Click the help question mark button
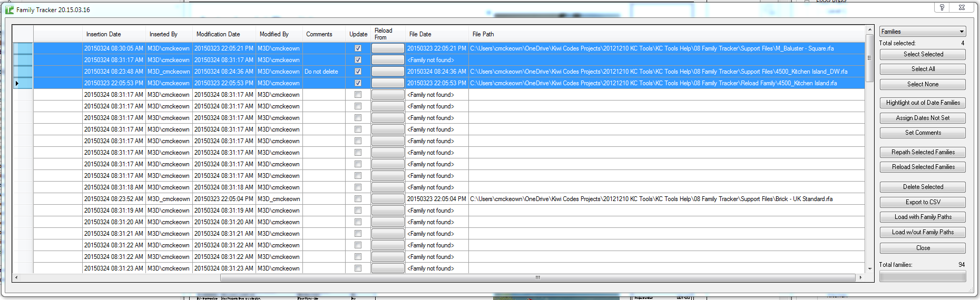The width and height of the screenshot is (980, 300). [942, 7]
